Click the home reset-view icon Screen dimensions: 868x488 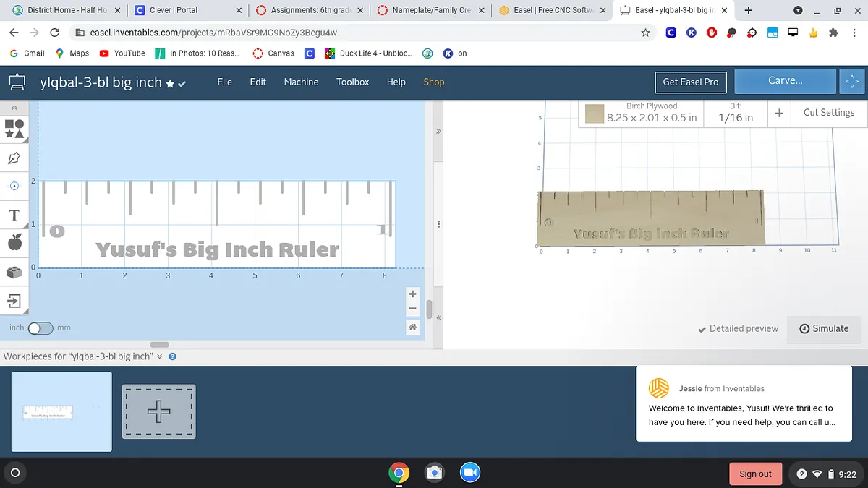(x=412, y=328)
